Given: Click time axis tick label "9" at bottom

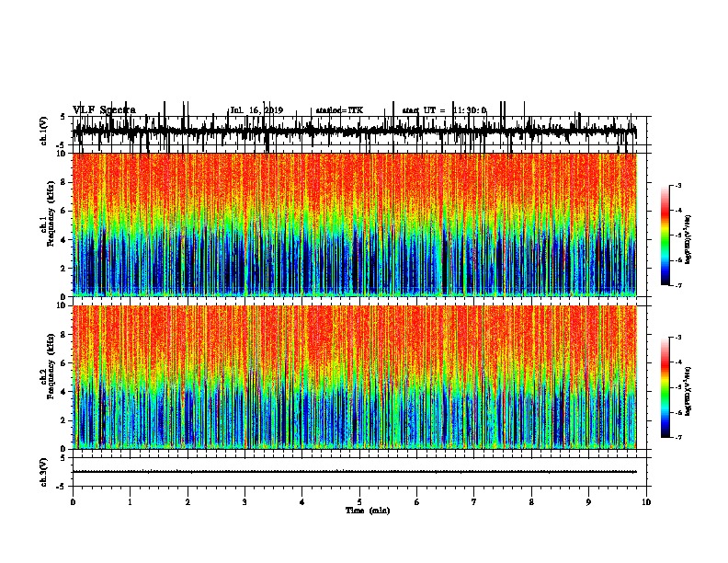Looking at the screenshot, I should (x=588, y=501).
